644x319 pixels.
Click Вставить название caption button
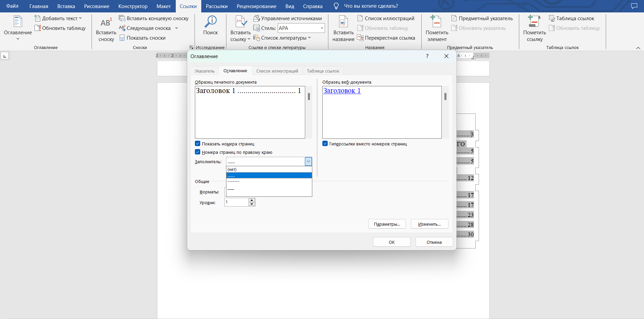(x=343, y=29)
